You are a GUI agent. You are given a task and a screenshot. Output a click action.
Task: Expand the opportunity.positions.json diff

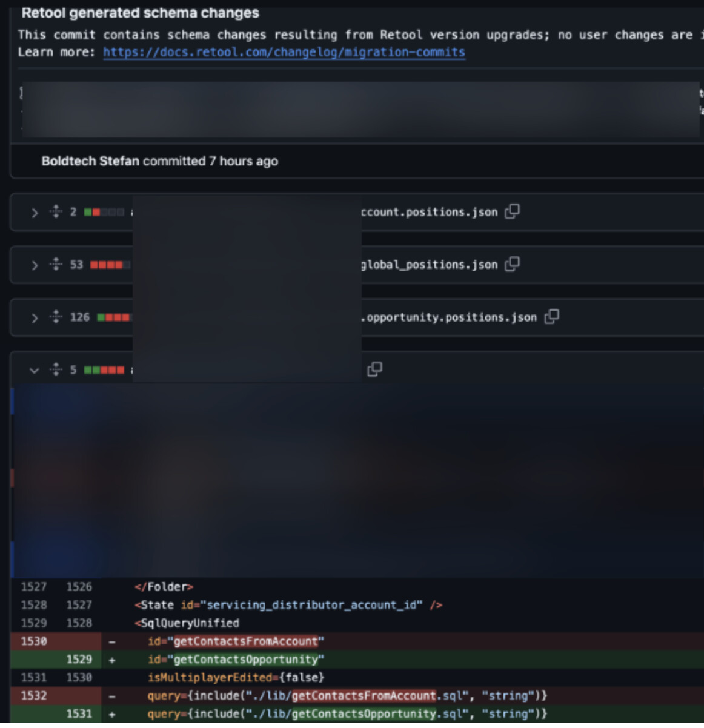click(x=35, y=318)
